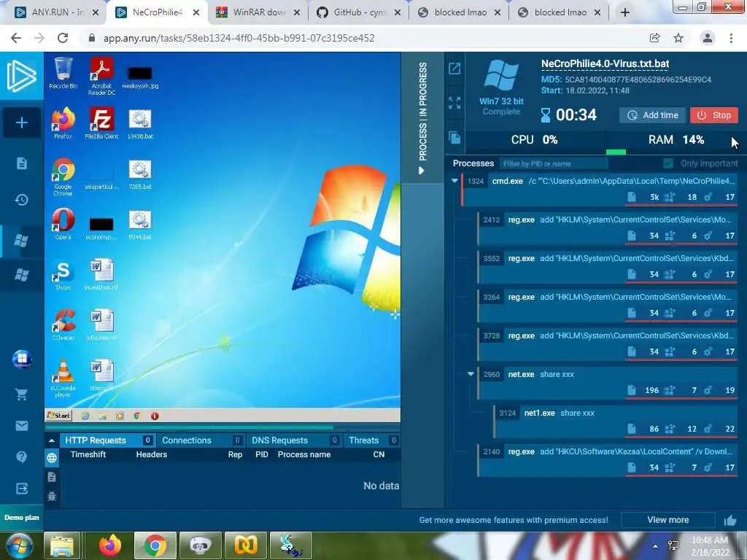The width and height of the screenshot is (747, 560).
Task: Open public tasks document icon in sidebar
Action: (21, 163)
